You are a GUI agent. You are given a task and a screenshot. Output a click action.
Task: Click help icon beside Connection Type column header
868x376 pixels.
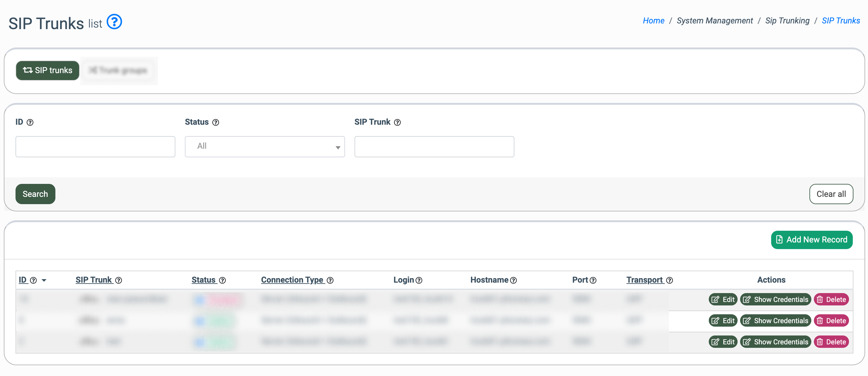pyautogui.click(x=330, y=280)
